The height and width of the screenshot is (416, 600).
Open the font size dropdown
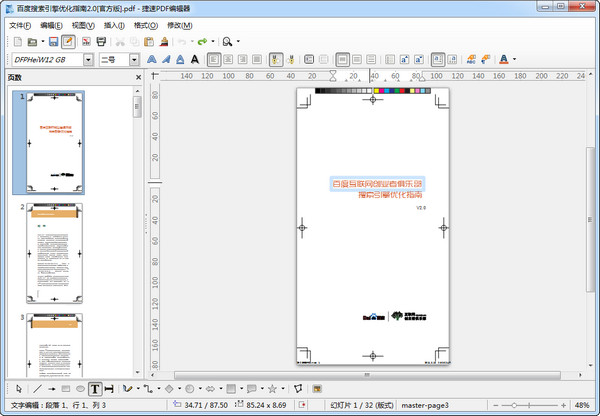pos(133,59)
